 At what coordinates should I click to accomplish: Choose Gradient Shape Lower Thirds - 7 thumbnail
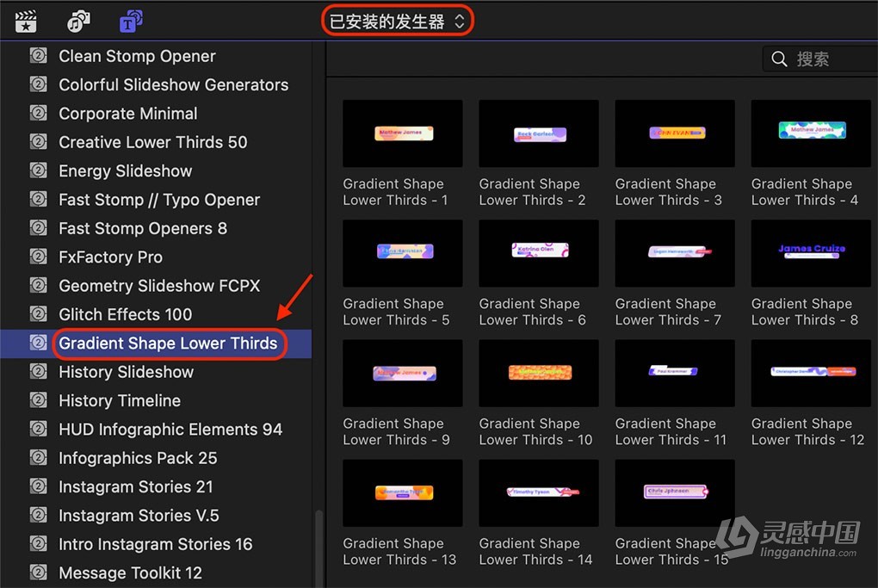click(675, 253)
